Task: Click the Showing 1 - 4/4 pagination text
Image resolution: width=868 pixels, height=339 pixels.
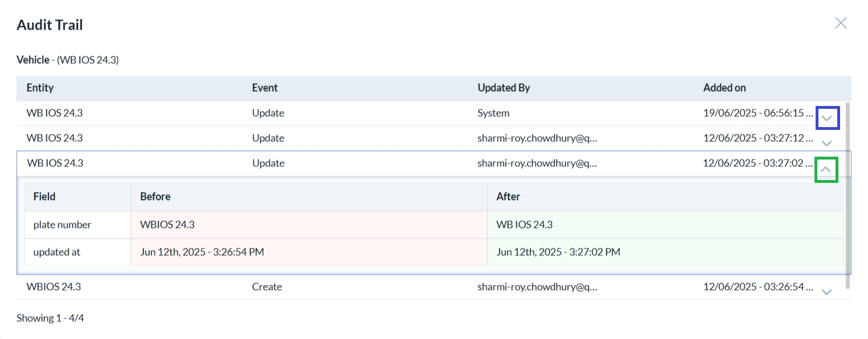Action: click(x=50, y=318)
